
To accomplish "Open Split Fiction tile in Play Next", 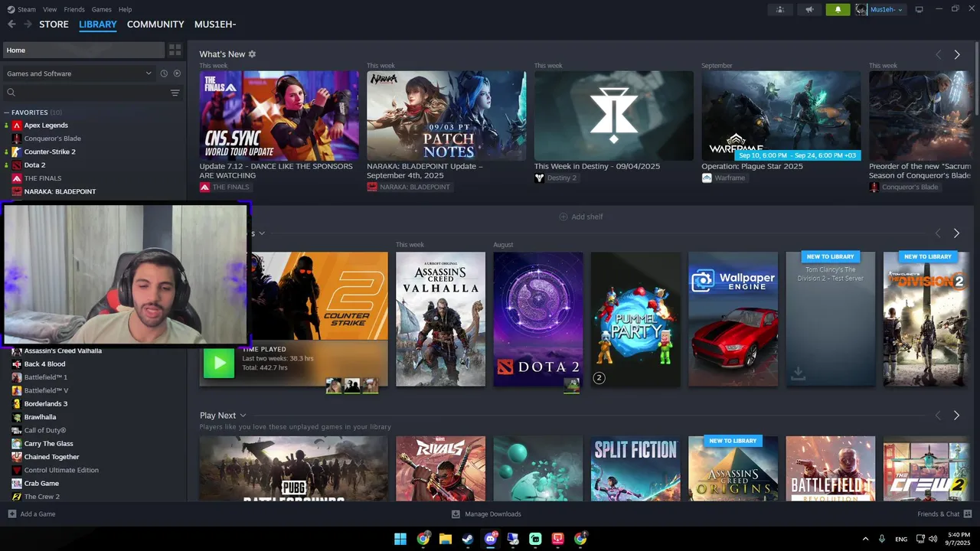I will tap(635, 469).
